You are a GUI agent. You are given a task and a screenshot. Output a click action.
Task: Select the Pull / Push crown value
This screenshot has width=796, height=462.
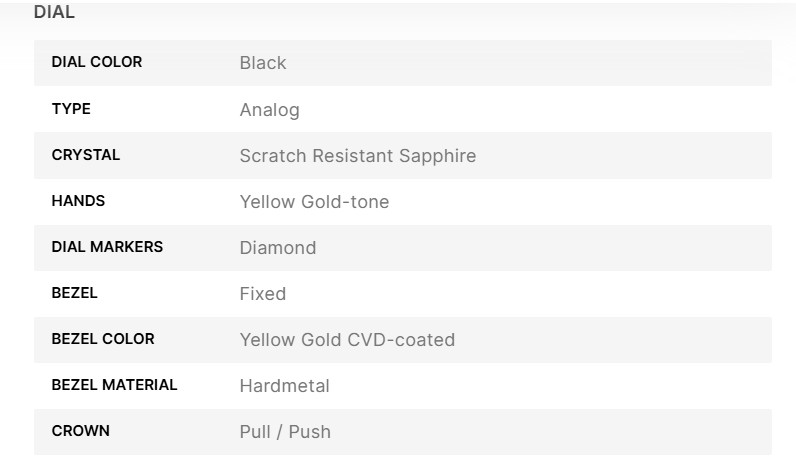coord(285,432)
